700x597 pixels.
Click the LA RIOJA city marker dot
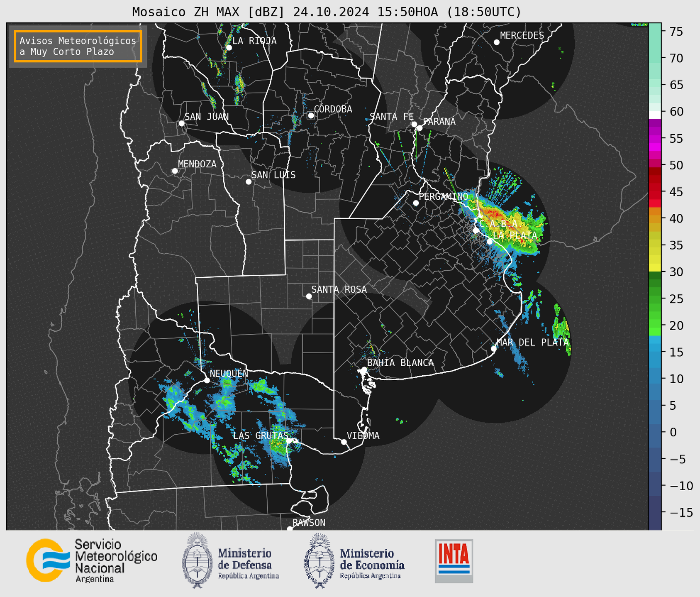229,48
